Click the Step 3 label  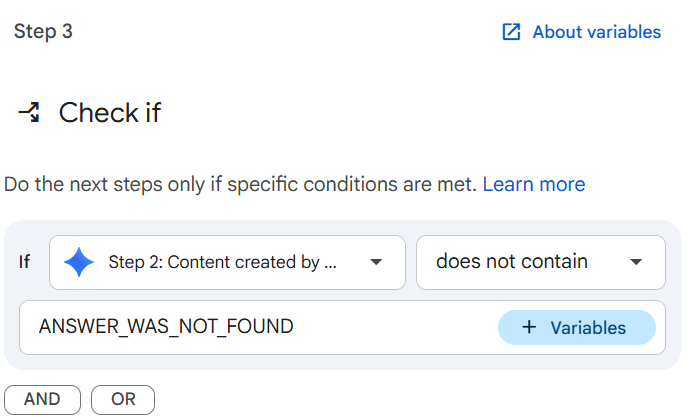[x=43, y=31]
